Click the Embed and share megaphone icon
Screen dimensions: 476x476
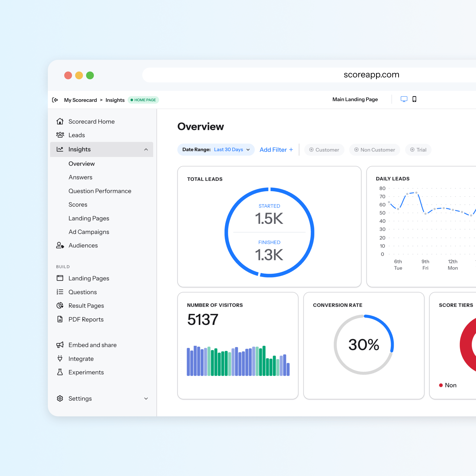pyautogui.click(x=60, y=345)
